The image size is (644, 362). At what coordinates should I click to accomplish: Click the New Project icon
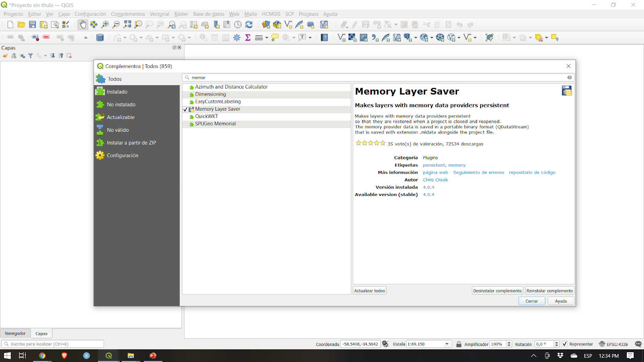pos(10,25)
